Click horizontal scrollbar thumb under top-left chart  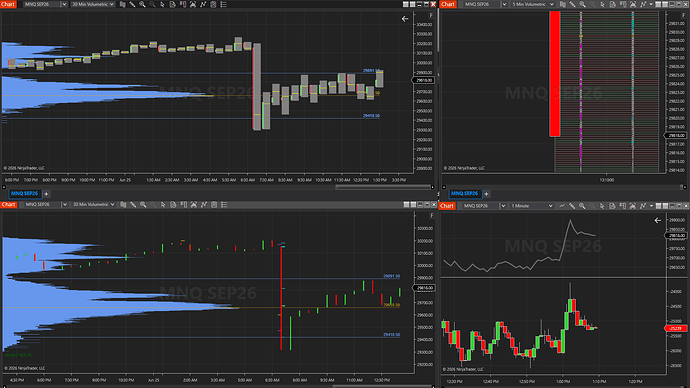[383, 187]
